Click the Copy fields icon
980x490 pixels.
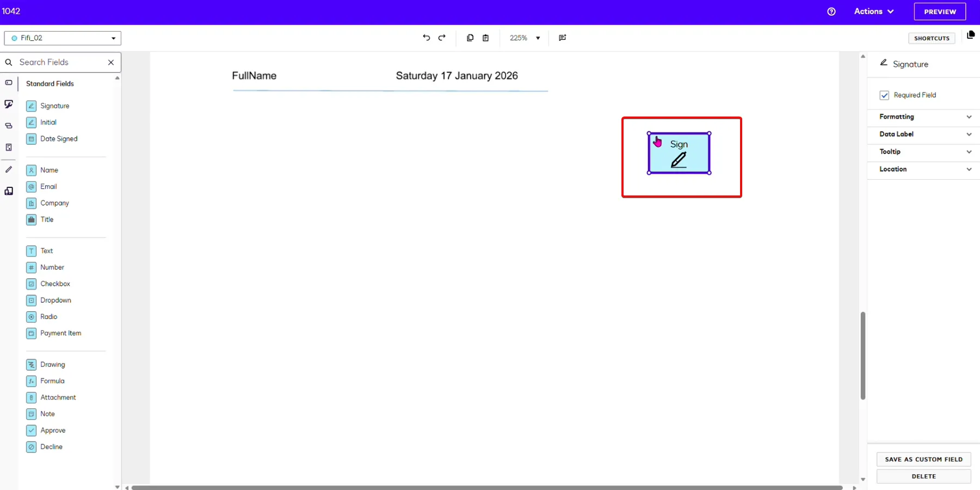point(470,38)
